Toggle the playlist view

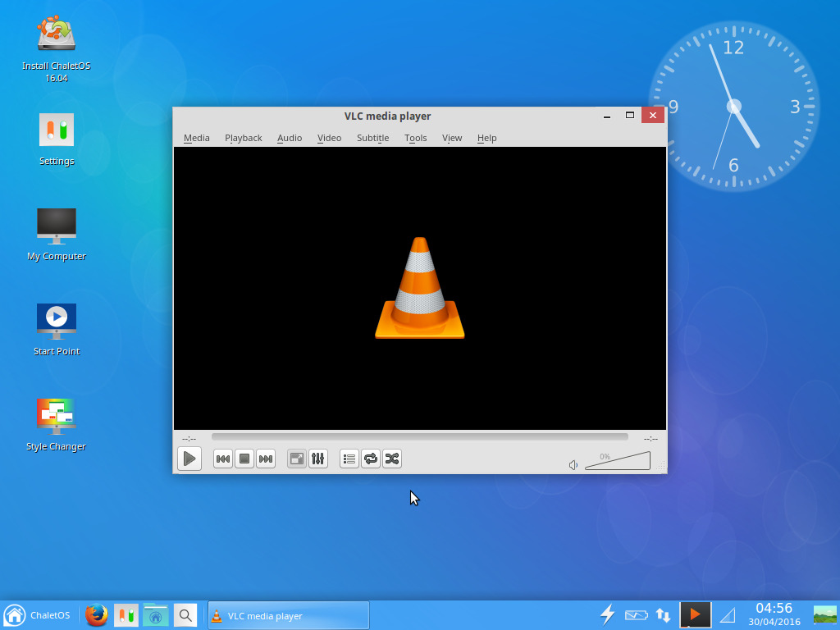pyautogui.click(x=349, y=459)
